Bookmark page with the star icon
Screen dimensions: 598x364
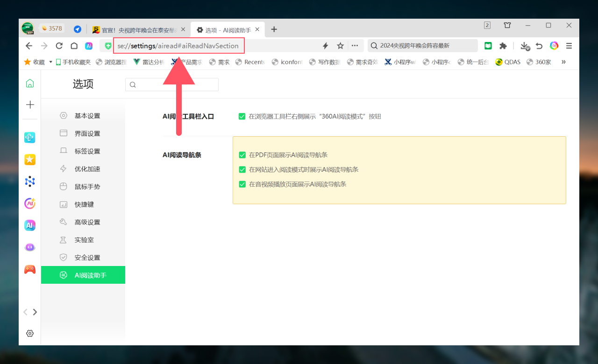tap(340, 46)
